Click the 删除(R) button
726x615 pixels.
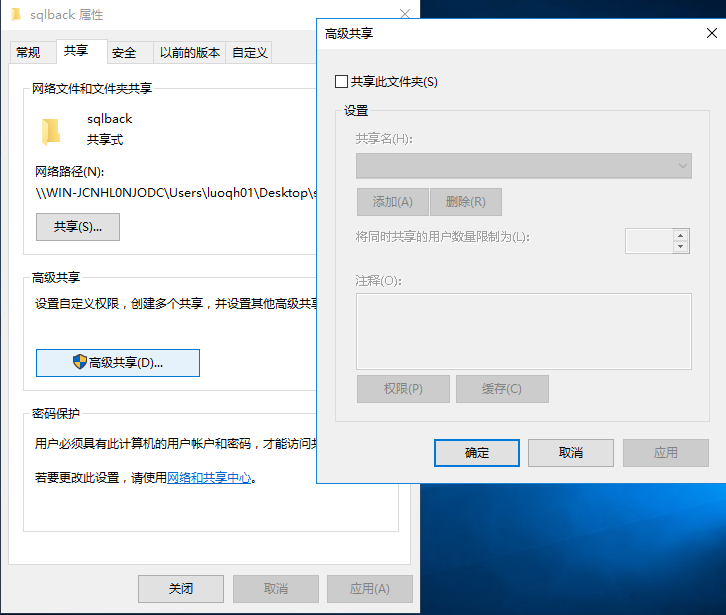pyautogui.click(x=466, y=202)
